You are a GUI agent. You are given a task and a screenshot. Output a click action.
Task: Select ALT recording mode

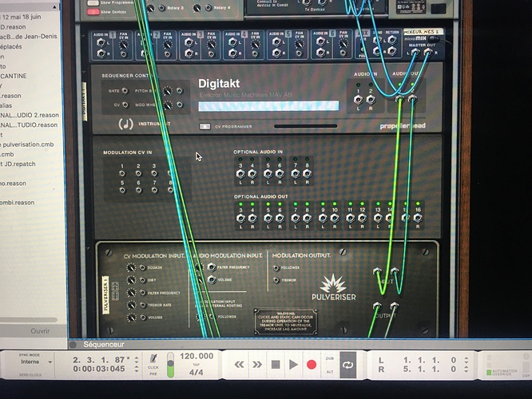tap(330, 372)
